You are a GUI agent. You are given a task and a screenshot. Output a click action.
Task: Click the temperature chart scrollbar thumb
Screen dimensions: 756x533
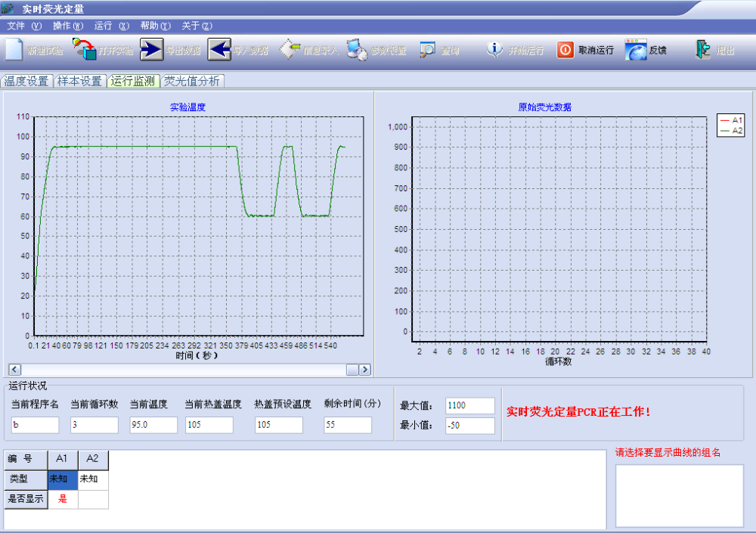[352, 370]
